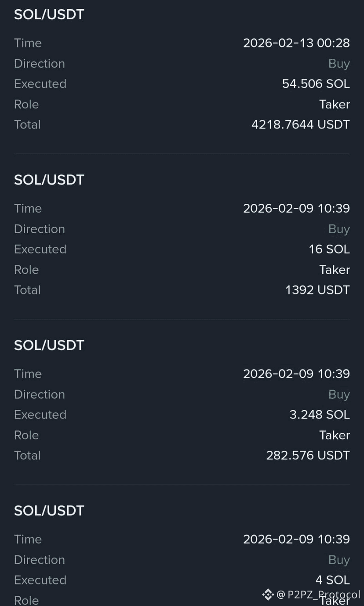Click the 4218.7644 USDT total value
Screen dimensions: 364x606
pos(301,125)
